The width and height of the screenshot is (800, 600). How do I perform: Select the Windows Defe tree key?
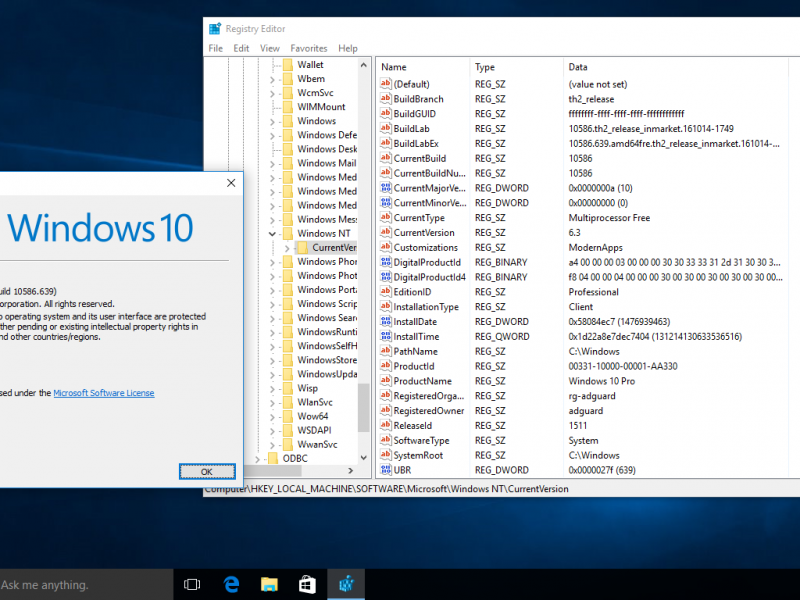click(x=327, y=135)
